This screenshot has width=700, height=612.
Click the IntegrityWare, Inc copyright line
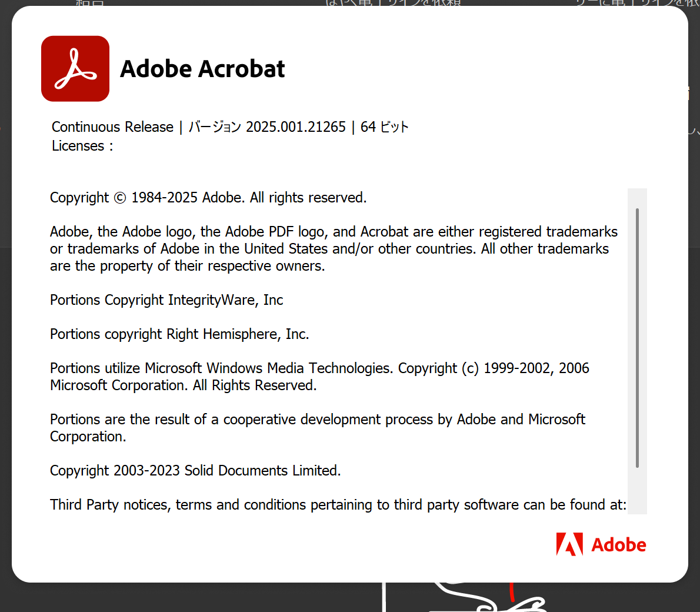(166, 300)
